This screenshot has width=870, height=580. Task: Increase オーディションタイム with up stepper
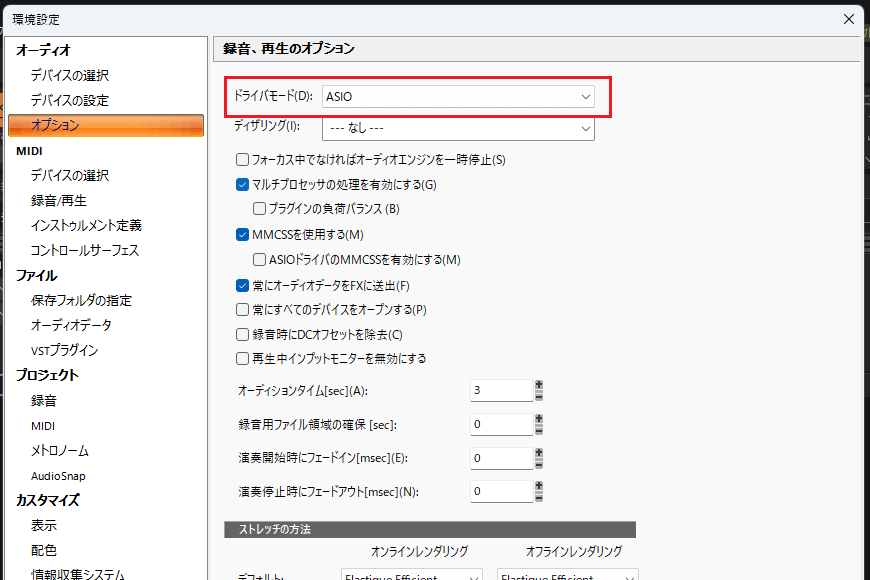539,384
